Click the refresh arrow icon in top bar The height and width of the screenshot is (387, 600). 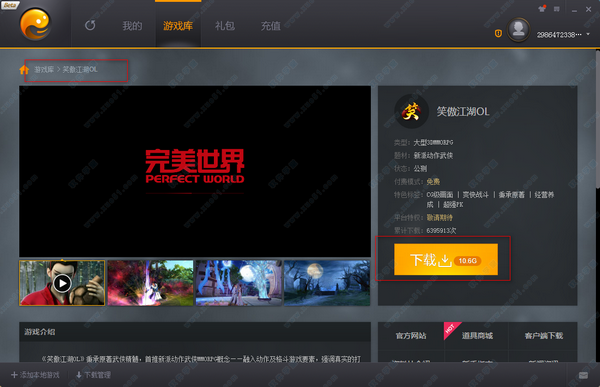click(x=90, y=26)
